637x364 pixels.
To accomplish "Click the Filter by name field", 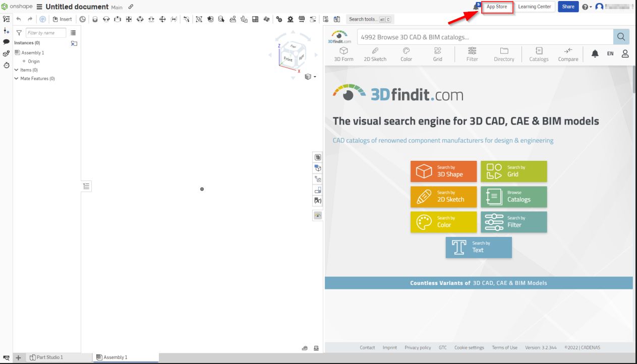I will point(46,33).
